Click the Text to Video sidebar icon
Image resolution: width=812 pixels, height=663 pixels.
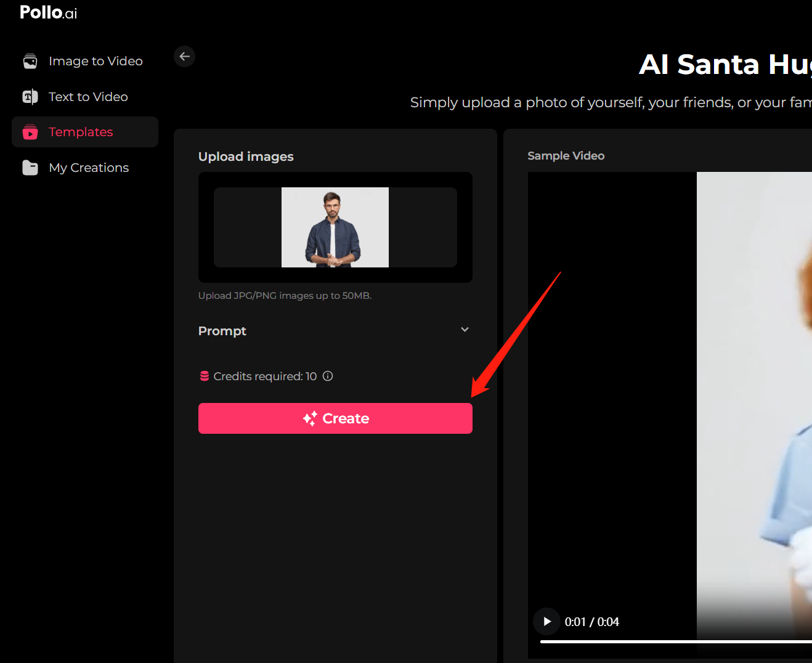(x=30, y=97)
